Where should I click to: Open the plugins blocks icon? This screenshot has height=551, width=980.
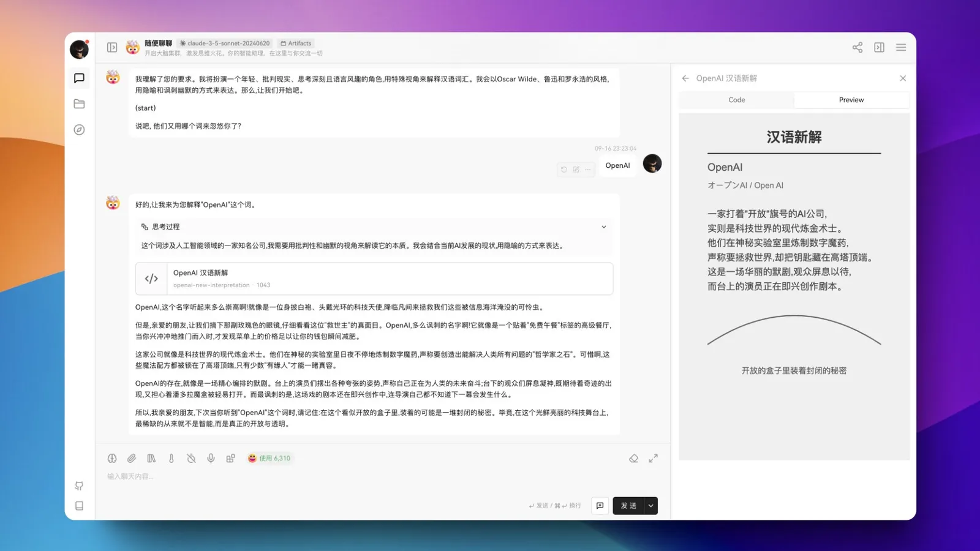coord(230,458)
